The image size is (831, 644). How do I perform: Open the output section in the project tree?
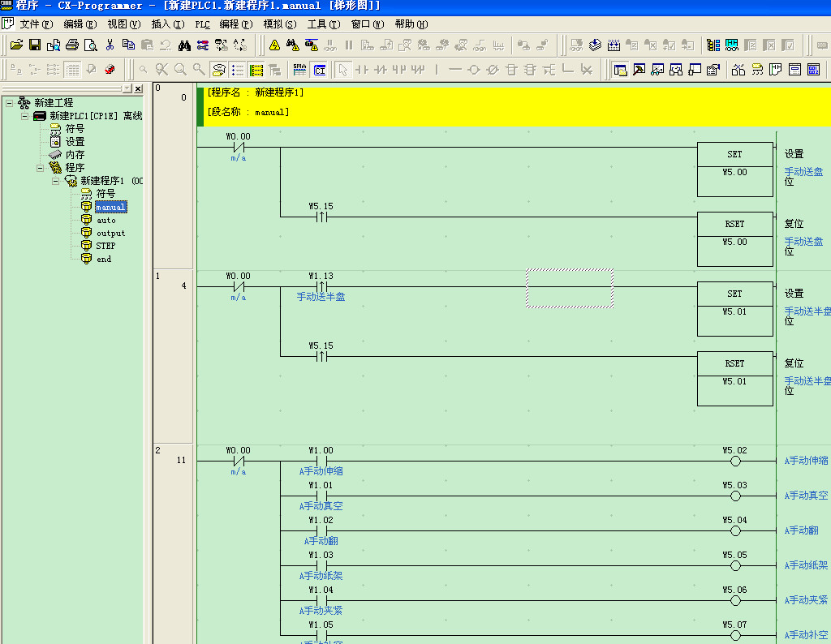click(x=110, y=233)
